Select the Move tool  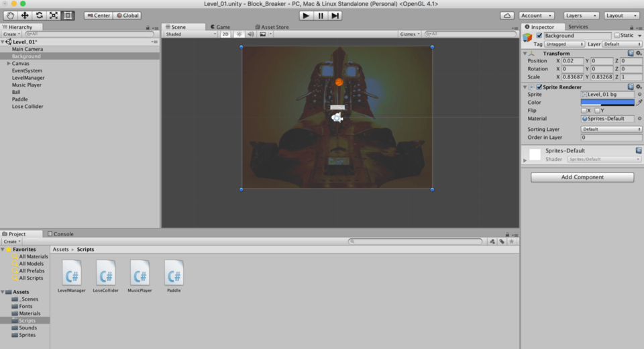25,15
